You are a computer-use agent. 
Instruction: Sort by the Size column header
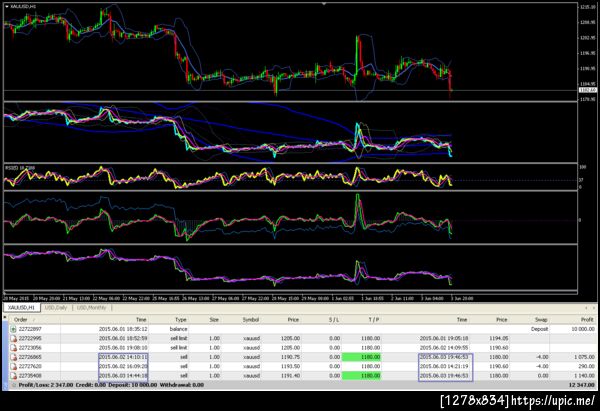(214, 320)
